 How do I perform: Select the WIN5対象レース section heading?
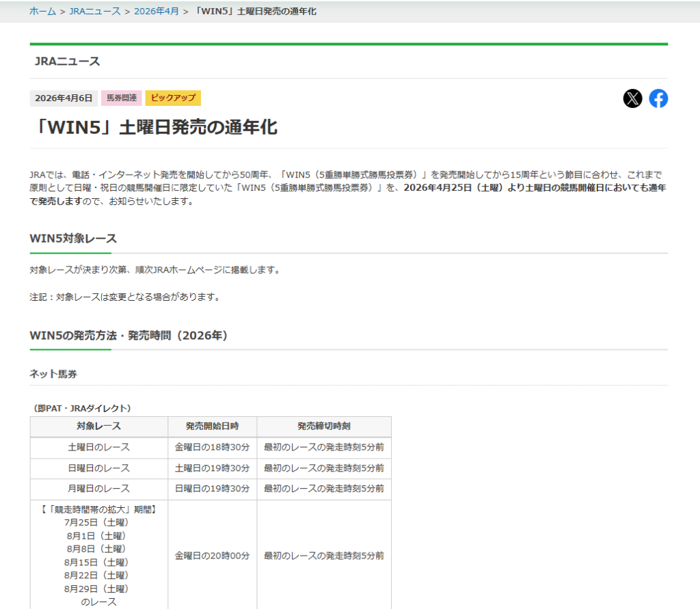pyautogui.click(x=73, y=239)
